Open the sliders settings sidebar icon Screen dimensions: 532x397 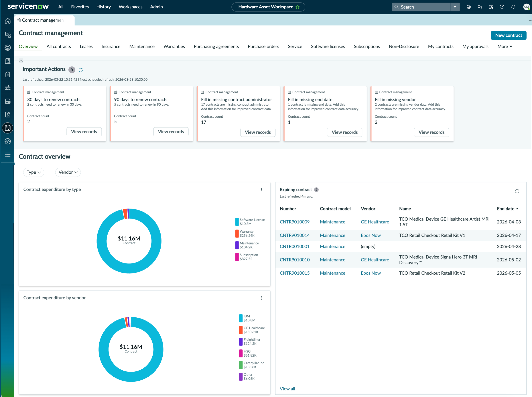8,88
